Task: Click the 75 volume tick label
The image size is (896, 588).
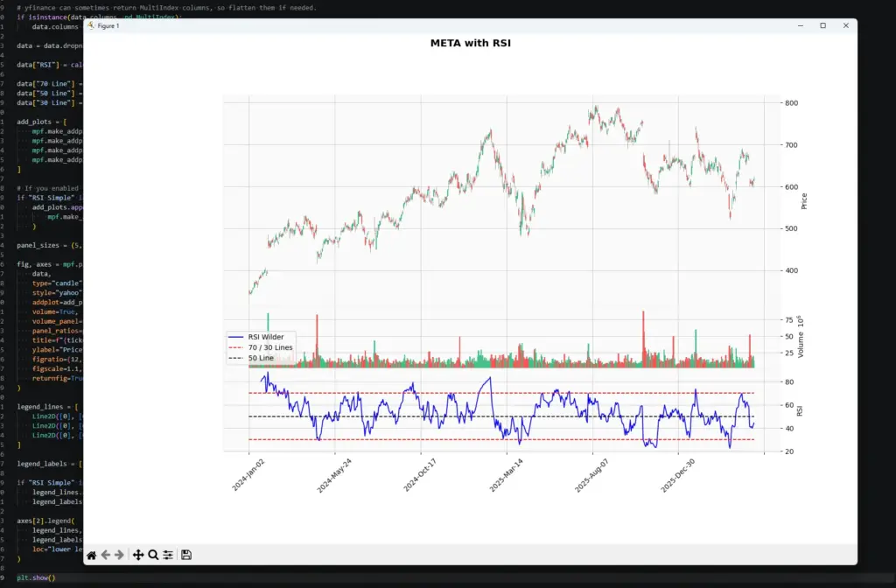Action: [789, 320]
